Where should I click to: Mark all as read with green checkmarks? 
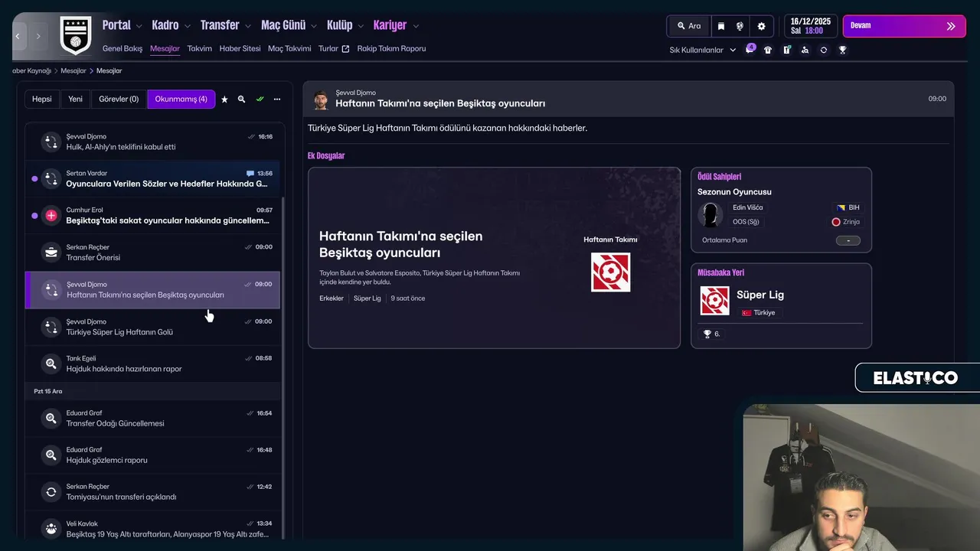coord(260,99)
